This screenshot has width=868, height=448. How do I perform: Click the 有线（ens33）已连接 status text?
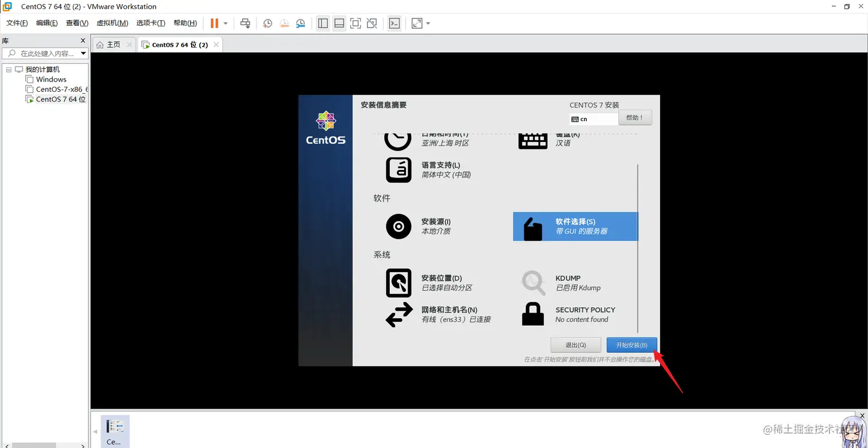click(x=456, y=319)
